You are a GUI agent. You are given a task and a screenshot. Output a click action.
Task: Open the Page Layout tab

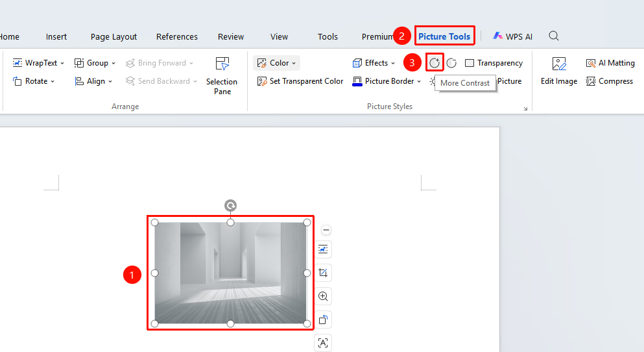(113, 36)
